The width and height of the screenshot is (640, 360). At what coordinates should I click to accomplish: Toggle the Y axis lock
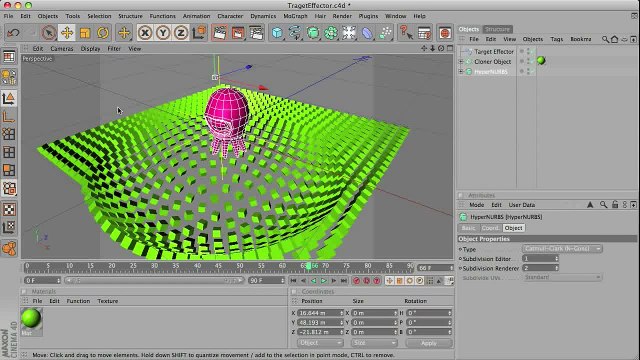tap(163, 33)
